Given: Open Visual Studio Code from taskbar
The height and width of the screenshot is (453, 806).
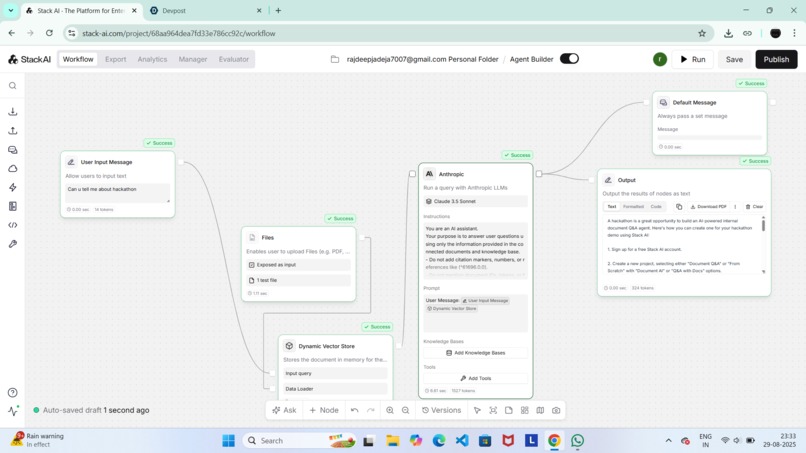Looking at the screenshot, I should (462, 441).
